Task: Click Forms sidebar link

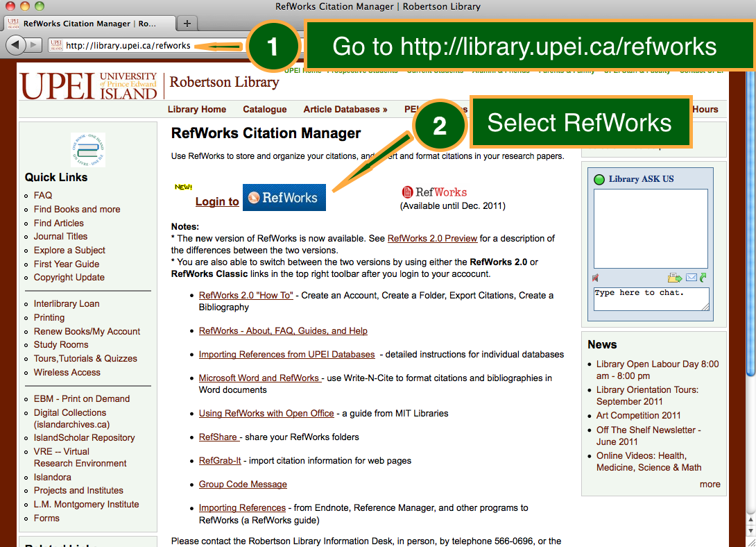Action: (x=46, y=518)
